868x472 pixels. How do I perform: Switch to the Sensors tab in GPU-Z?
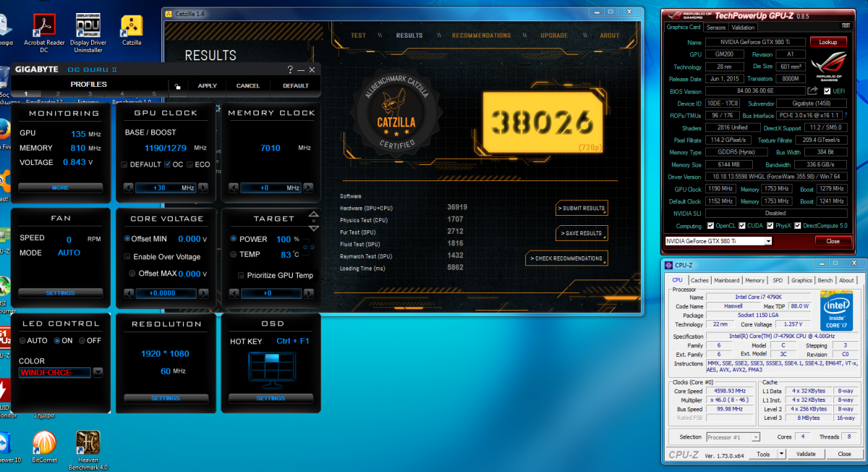pyautogui.click(x=716, y=28)
